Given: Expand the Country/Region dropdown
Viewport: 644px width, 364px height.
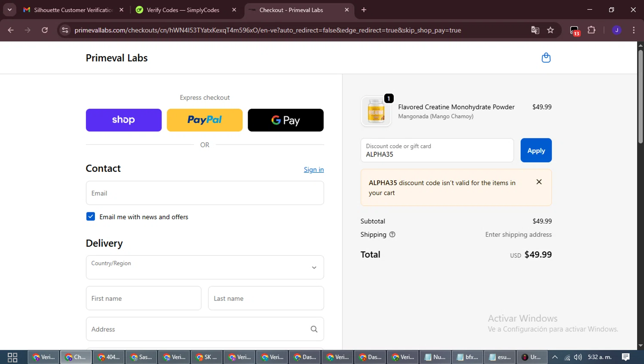Looking at the screenshot, I should tap(205, 267).
